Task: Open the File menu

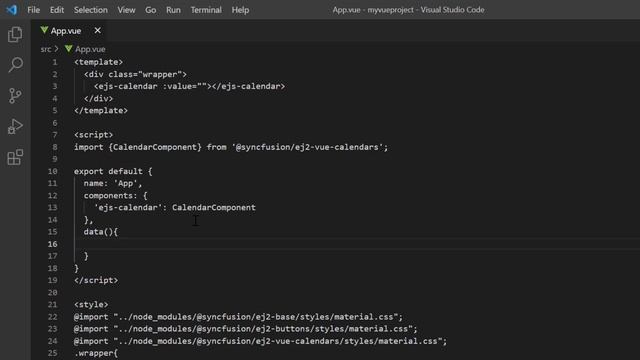Action: click(x=33, y=10)
